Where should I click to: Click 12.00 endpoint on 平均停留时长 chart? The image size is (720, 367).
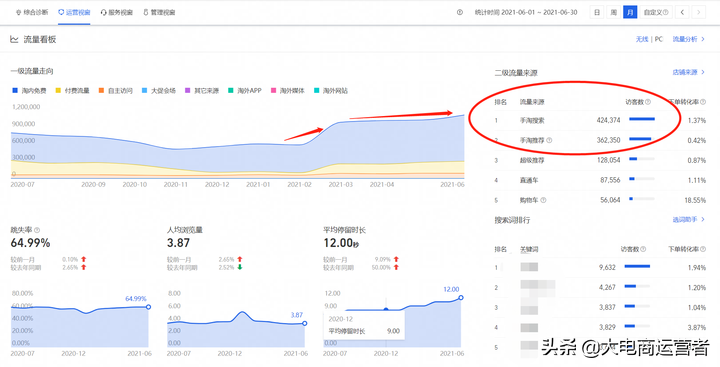[461, 298]
